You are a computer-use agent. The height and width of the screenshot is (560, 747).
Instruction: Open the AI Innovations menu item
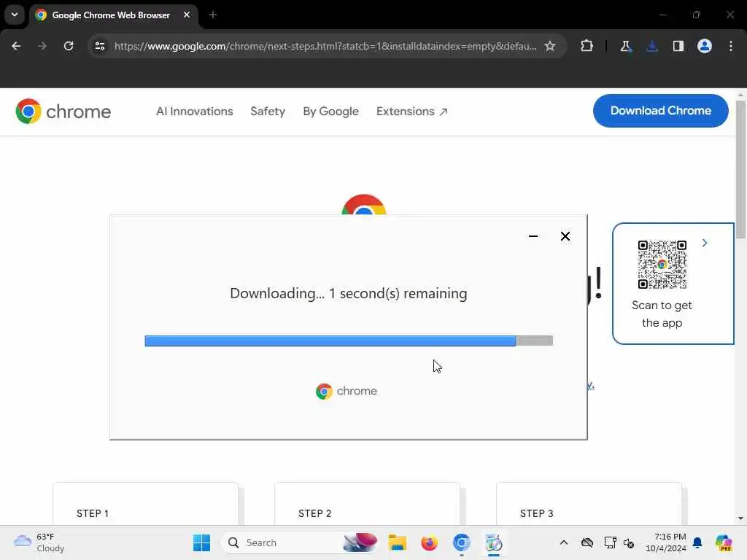point(194,112)
